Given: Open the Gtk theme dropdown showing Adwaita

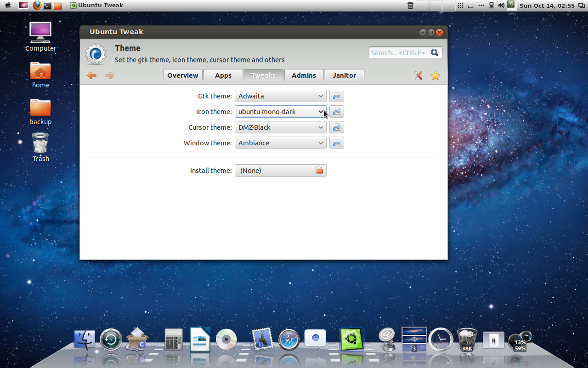Looking at the screenshot, I should [x=281, y=96].
